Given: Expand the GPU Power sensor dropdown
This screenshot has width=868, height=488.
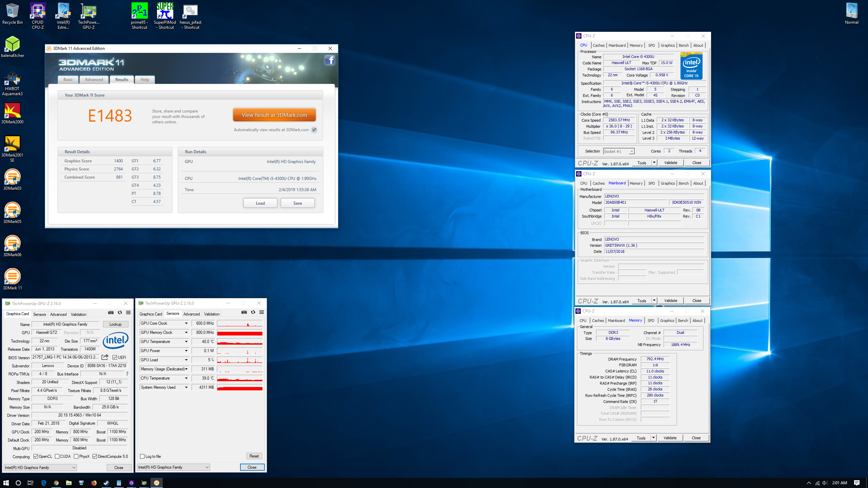Looking at the screenshot, I should pos(186,351).
